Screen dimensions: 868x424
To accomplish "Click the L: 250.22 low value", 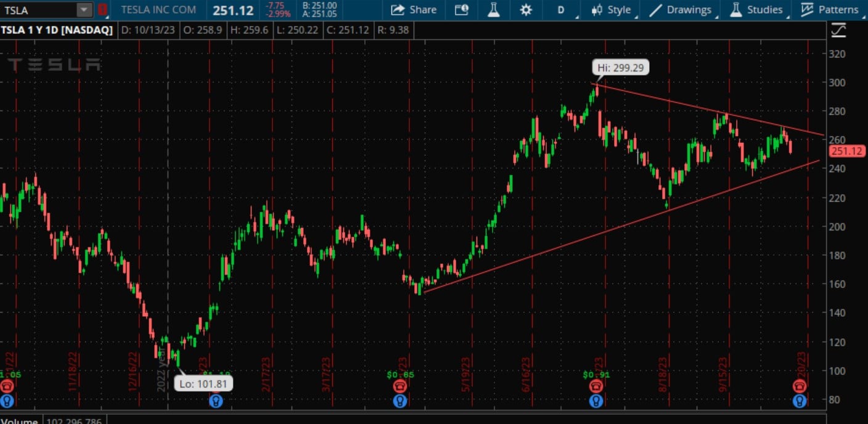I will coord(298,30).
